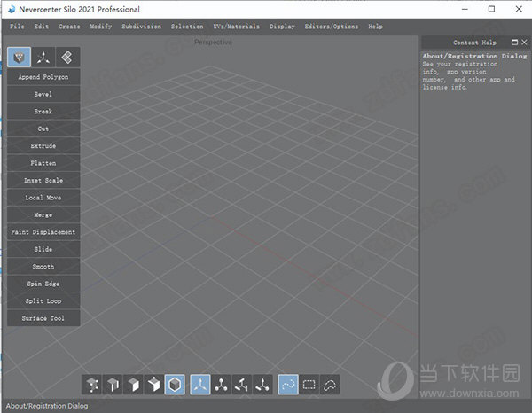
Task: Select the vertex selection mode icon
Action: pyautogui.click(x=91, y=385)
